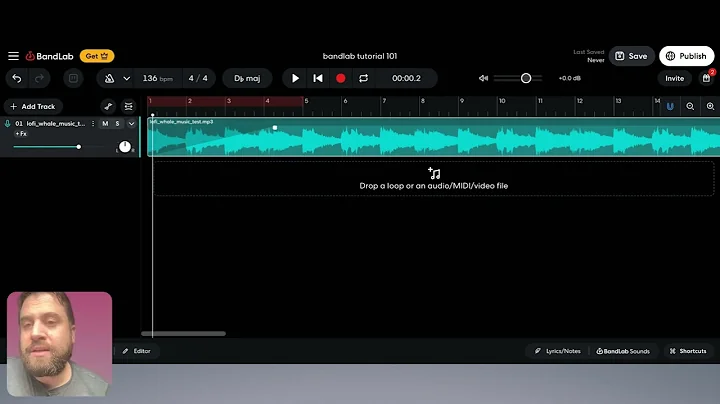Open the Shortcuts panel
720x404 pixels.
(688, 351)
